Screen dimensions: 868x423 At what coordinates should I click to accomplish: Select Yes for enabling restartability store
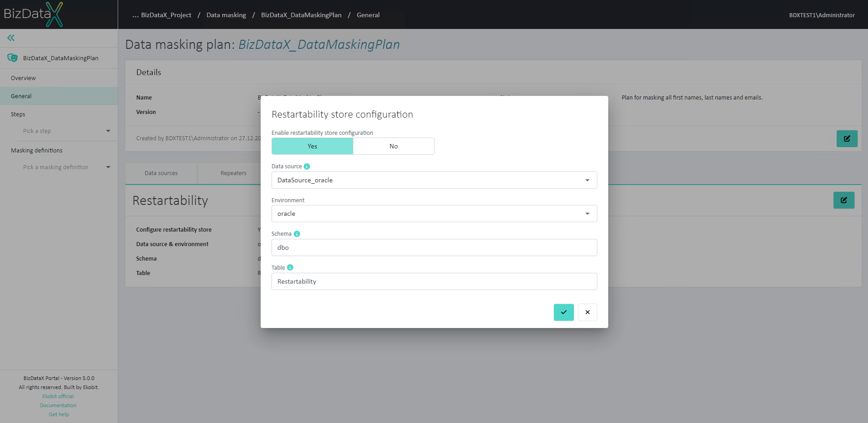(312, 146)
